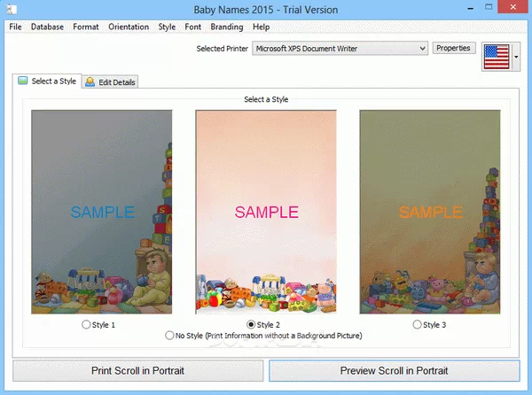Select the Style 3 radio button
Image resolution: width=532 pixels, height=395 pixels.
(x=418, y=325)
